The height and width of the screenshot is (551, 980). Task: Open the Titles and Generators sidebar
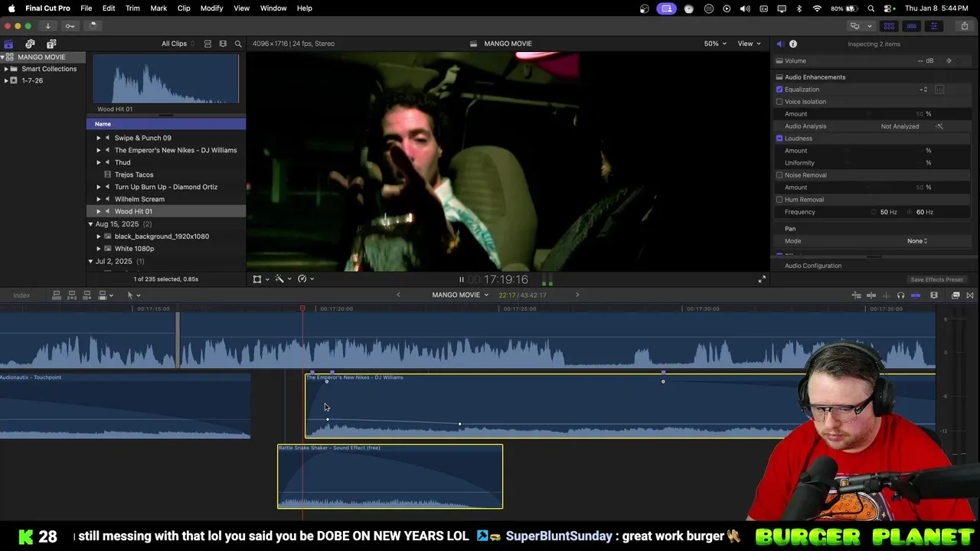click(51, 44)
